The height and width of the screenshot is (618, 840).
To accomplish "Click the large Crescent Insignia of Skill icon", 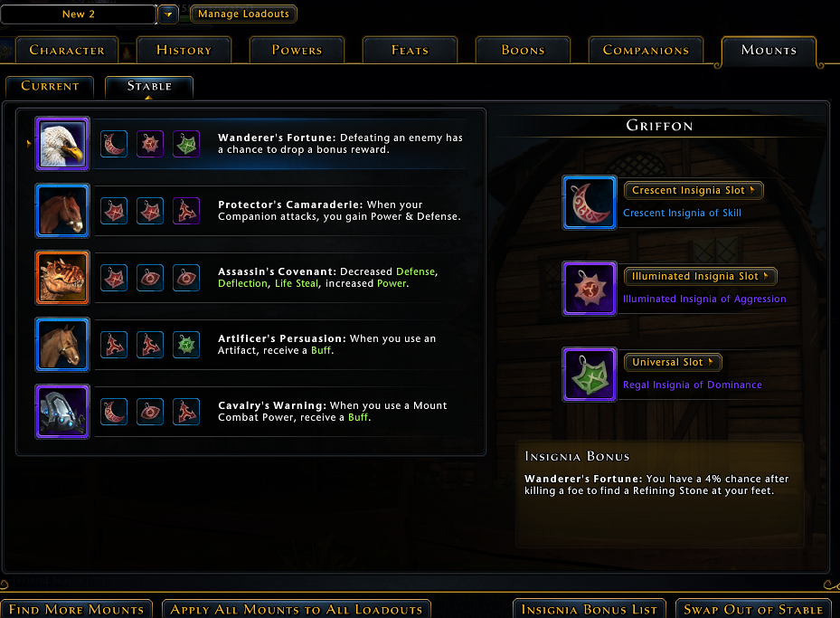I will 590,203.
